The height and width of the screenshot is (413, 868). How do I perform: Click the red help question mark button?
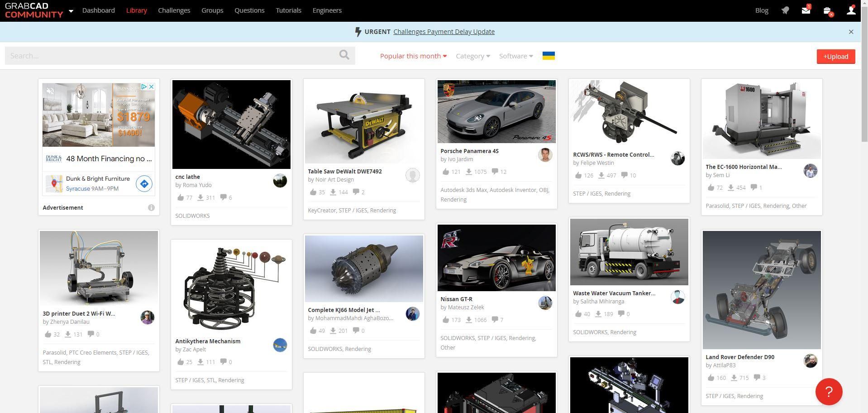tap(829, 392)
